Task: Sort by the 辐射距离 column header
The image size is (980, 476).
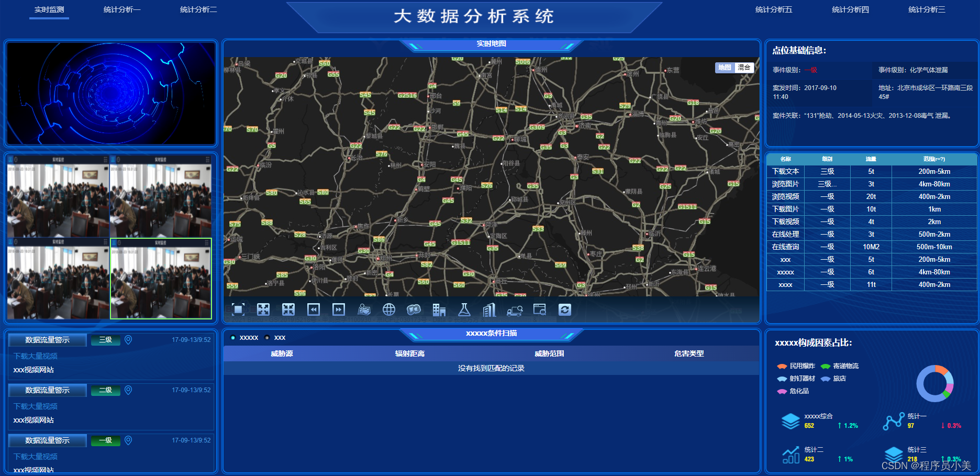Action: point(410,353)
